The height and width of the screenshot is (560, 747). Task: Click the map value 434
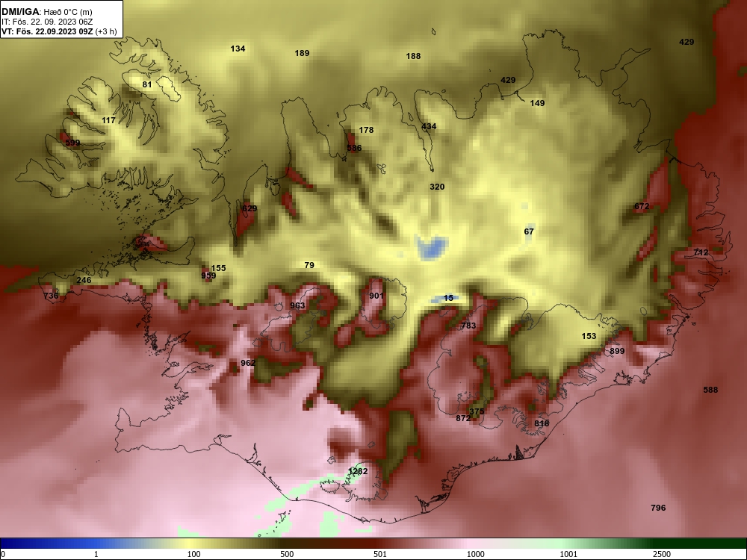pos(429,127)
